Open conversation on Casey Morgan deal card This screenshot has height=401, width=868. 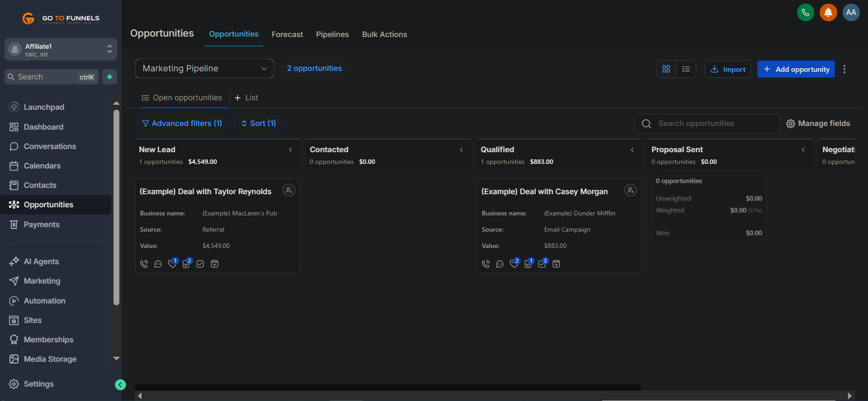(500, 264)
